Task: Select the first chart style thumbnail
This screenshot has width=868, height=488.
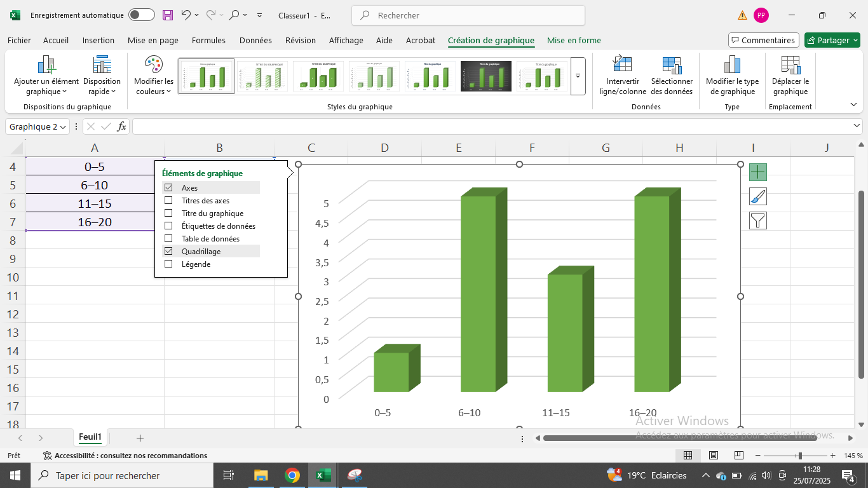Action: (x=207, y=76)
